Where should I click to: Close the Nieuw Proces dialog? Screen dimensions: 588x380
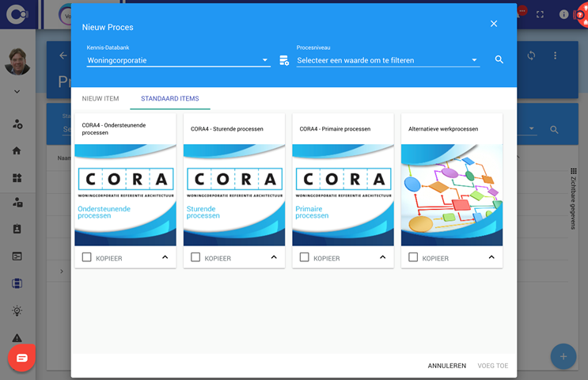click(x=494, y=24)
